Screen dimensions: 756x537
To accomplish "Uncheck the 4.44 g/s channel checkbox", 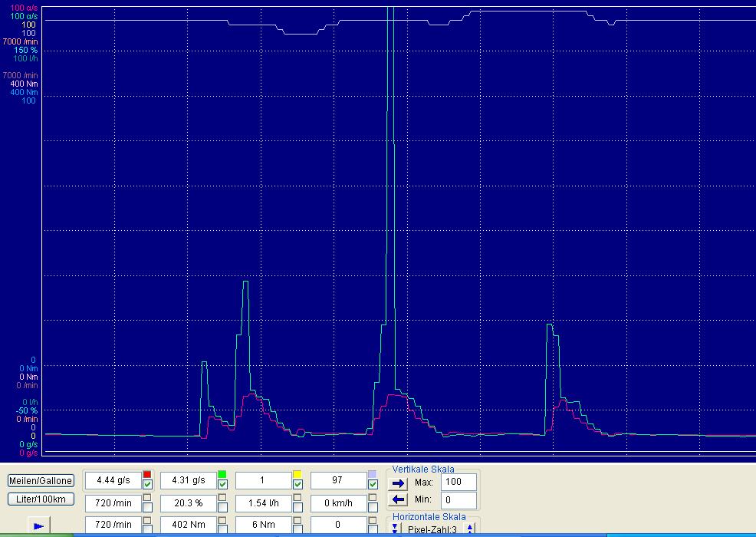I will [147, 484].
